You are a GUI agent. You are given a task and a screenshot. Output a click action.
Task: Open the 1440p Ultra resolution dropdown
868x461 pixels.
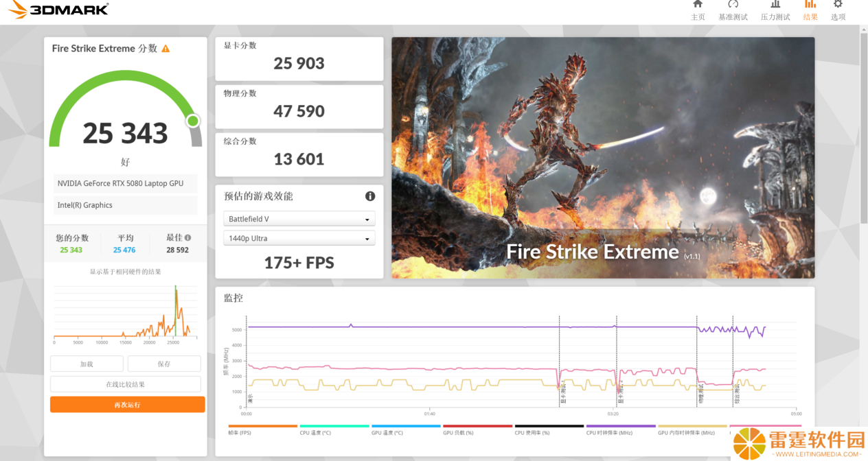[299, 238]
